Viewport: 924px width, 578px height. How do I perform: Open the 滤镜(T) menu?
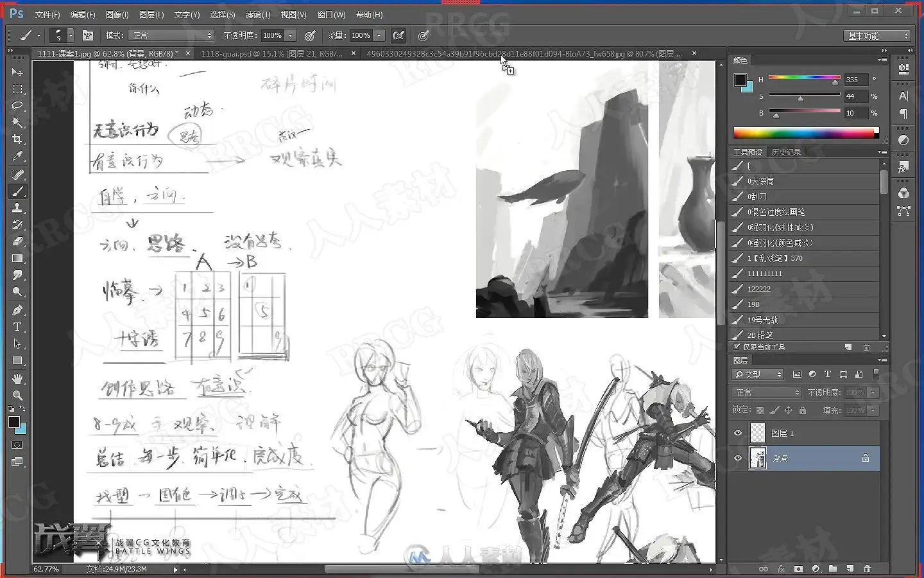258,14
